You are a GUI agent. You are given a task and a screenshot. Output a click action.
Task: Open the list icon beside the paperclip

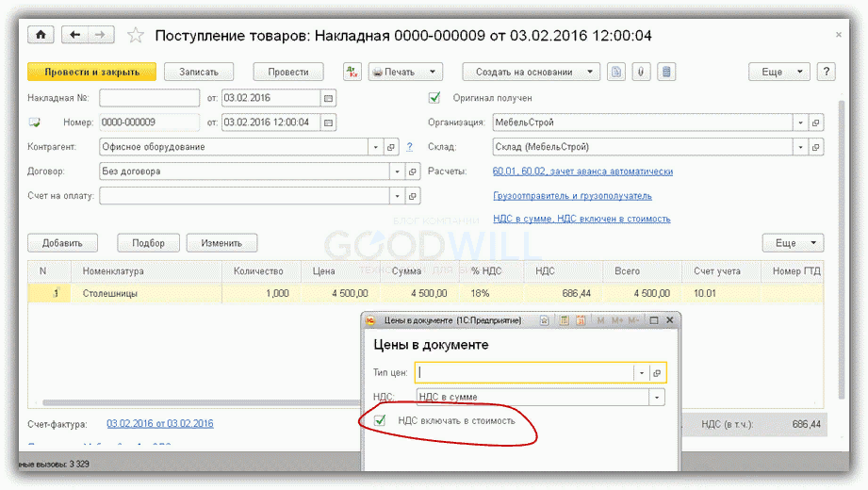pos(666,72)
